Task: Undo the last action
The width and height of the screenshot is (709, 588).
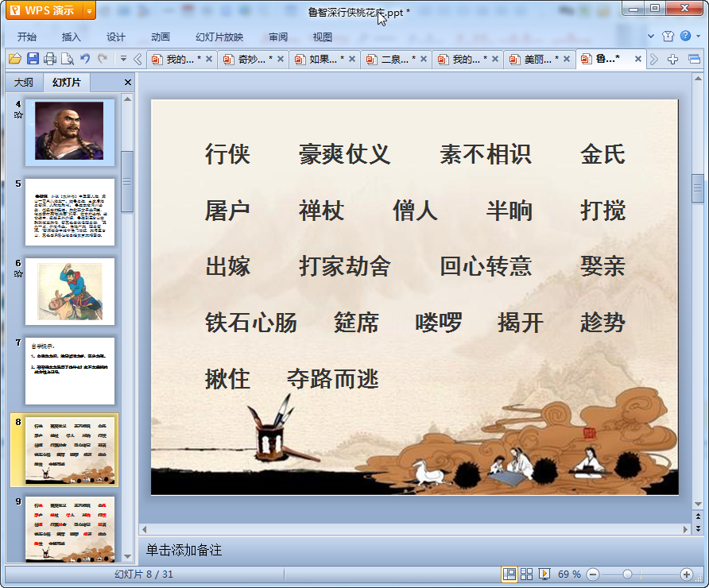Action: 85,58
